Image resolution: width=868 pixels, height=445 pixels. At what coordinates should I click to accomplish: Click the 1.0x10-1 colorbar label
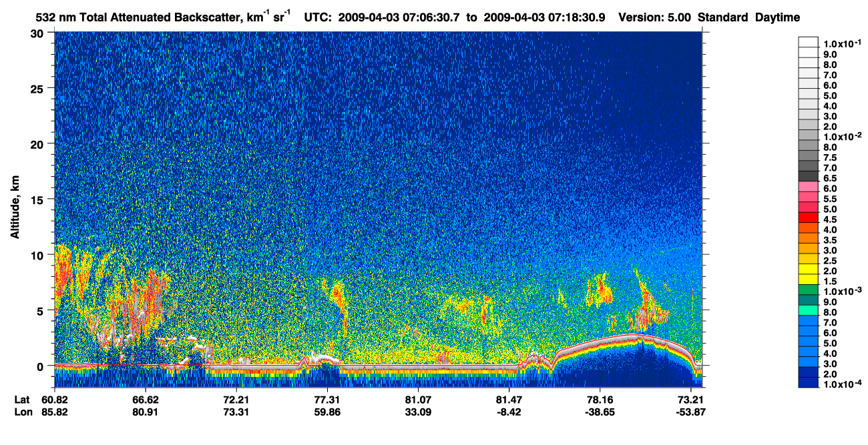pyautogui.click(x=841, y=43)
